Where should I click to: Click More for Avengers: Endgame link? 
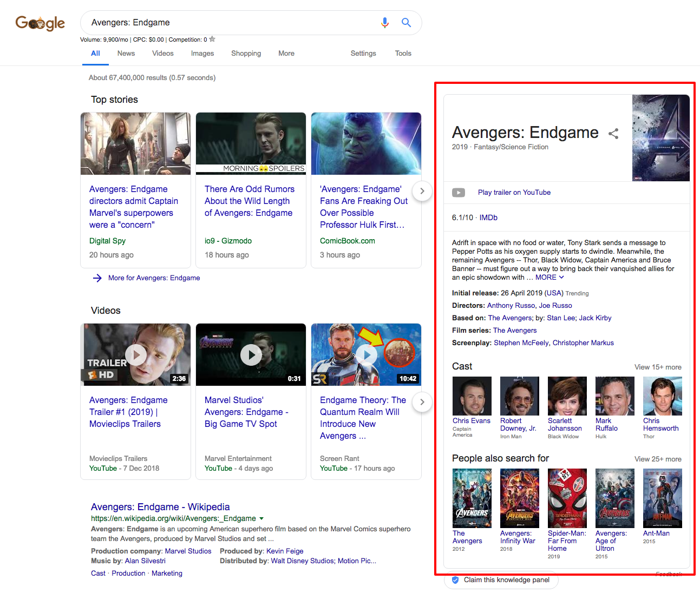[154, 278]
